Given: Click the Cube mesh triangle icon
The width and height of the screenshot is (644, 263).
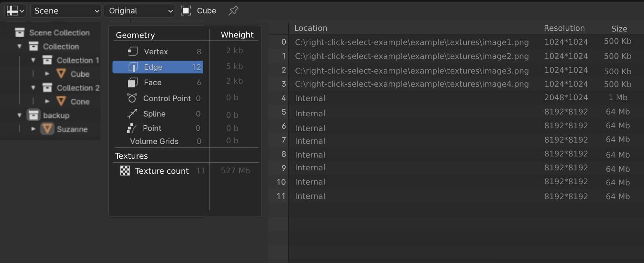Looking at the screenshot, I should [61, 74].
